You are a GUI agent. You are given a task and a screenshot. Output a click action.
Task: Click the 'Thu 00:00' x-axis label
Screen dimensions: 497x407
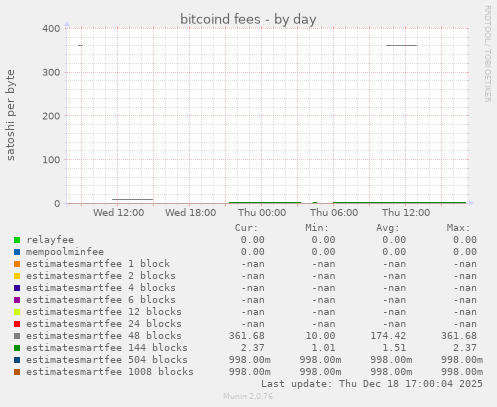point(262,213)
